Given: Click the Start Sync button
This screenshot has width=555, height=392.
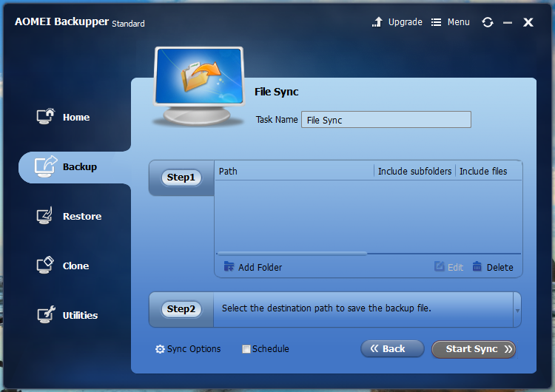Looking at the screenshot, I should (x=474, y=349).
